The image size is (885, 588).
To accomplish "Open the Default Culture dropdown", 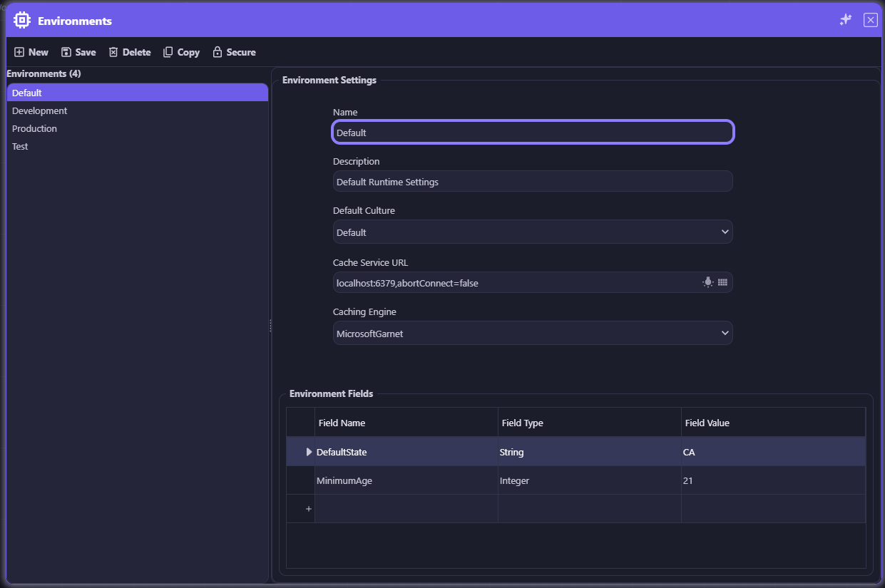I will click(533, 232).
